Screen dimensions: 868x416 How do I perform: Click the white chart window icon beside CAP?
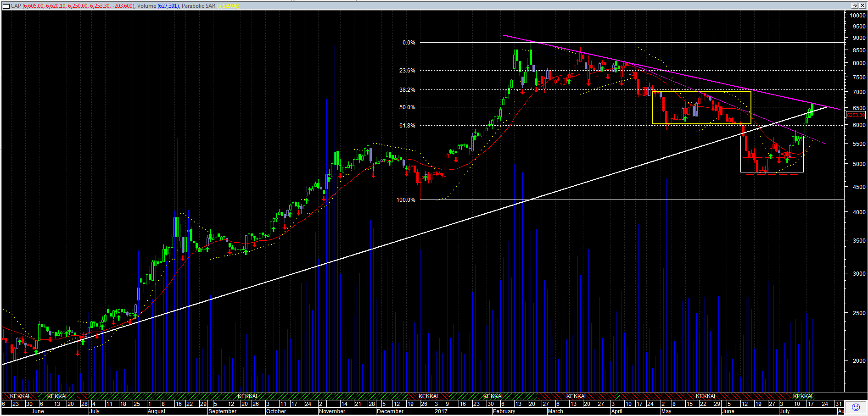[6, 6]
